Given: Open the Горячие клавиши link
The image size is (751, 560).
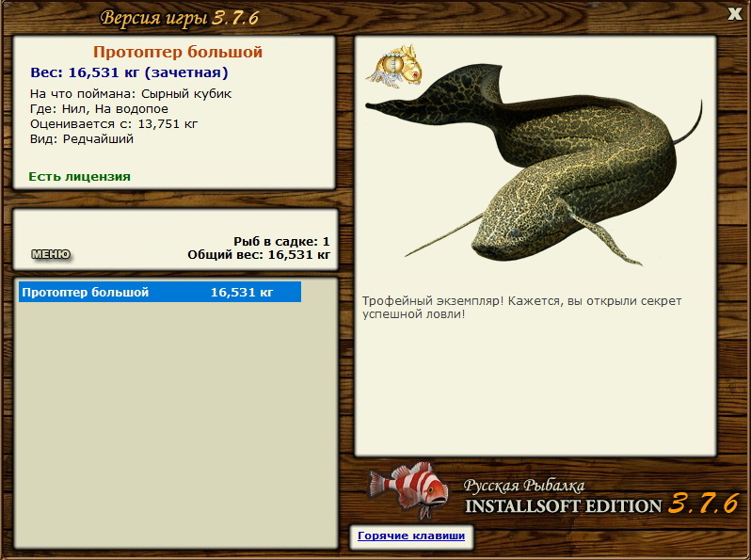Looking at the screenshot, I should tap(411, 536).
